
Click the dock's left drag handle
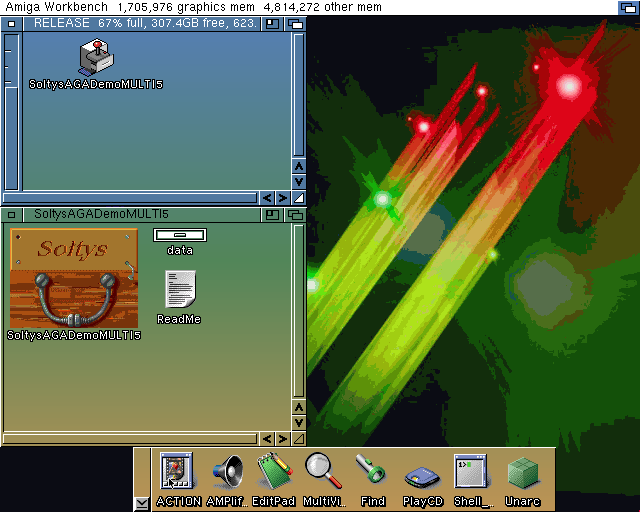(142, 472)
